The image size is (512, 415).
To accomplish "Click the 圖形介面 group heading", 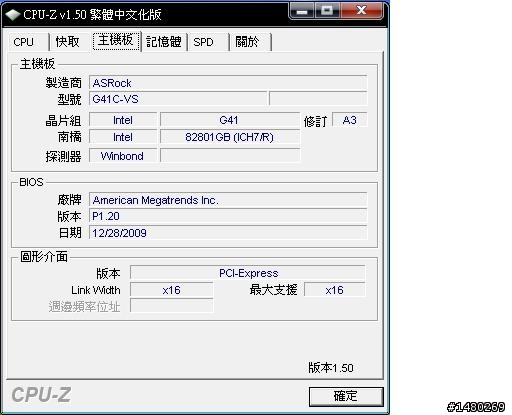I will [x=44, y=257].
